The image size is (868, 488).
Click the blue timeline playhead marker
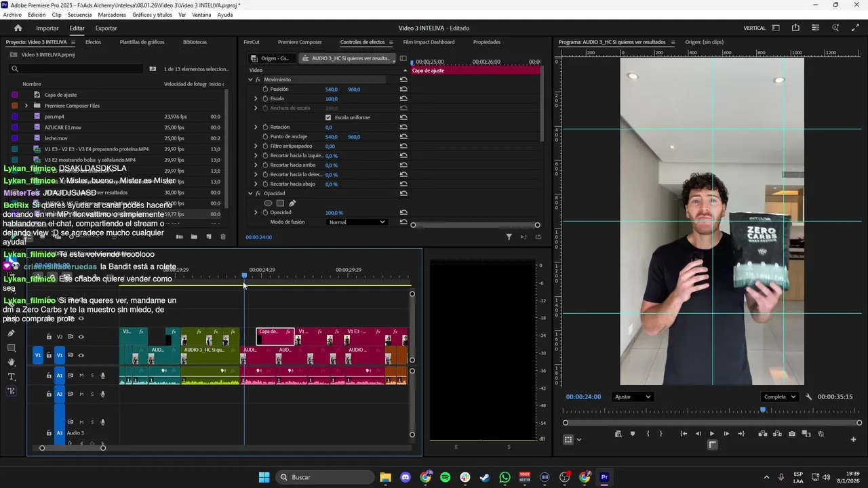tap(245, 275)
